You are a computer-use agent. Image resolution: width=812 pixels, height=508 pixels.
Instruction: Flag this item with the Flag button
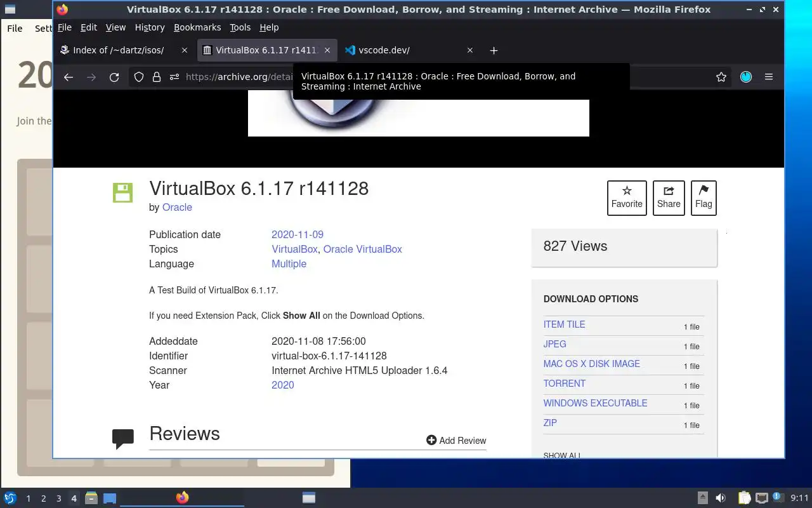click(704, 197)
